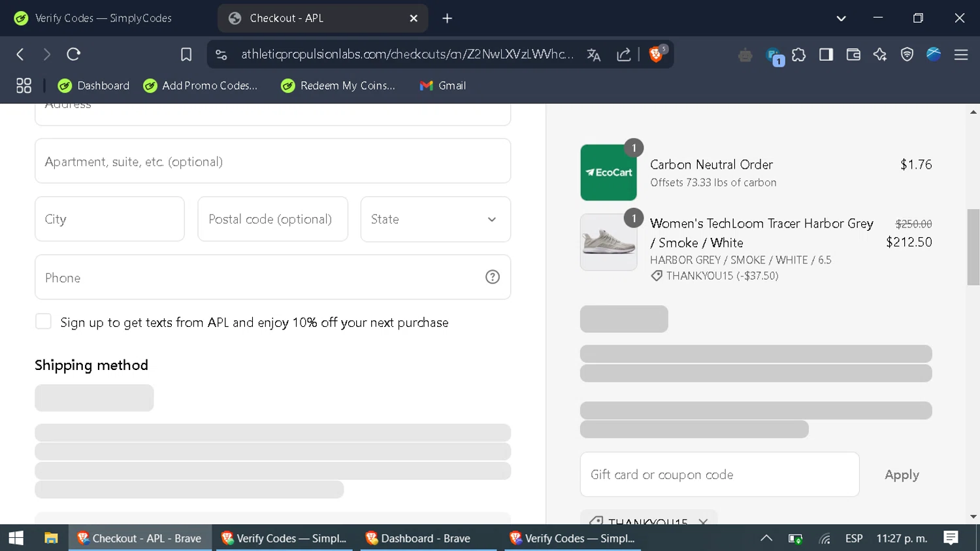Click the $212.50 discounted price
980x551 pixels.
pos(909,242)
